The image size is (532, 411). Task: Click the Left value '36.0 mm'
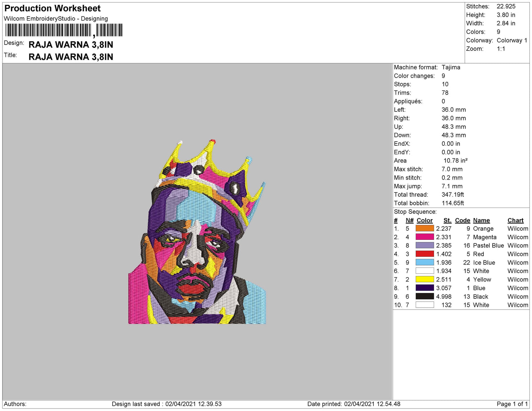[x=454, y=110]
